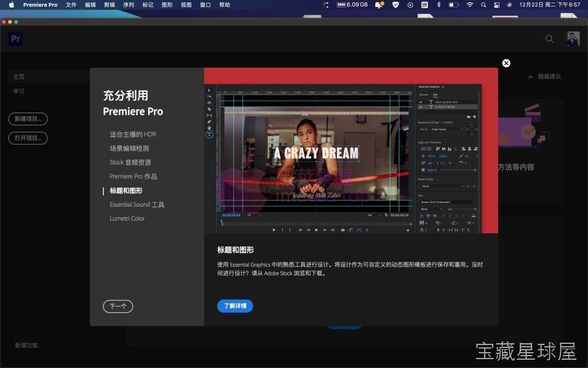Select 标题和图形 topic

pos(126,191)
